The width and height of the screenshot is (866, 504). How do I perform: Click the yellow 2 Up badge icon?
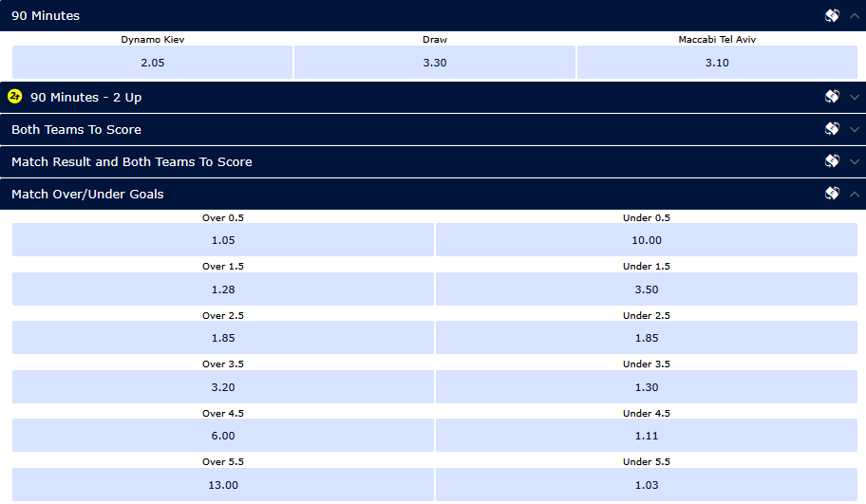tap(15, 97)
